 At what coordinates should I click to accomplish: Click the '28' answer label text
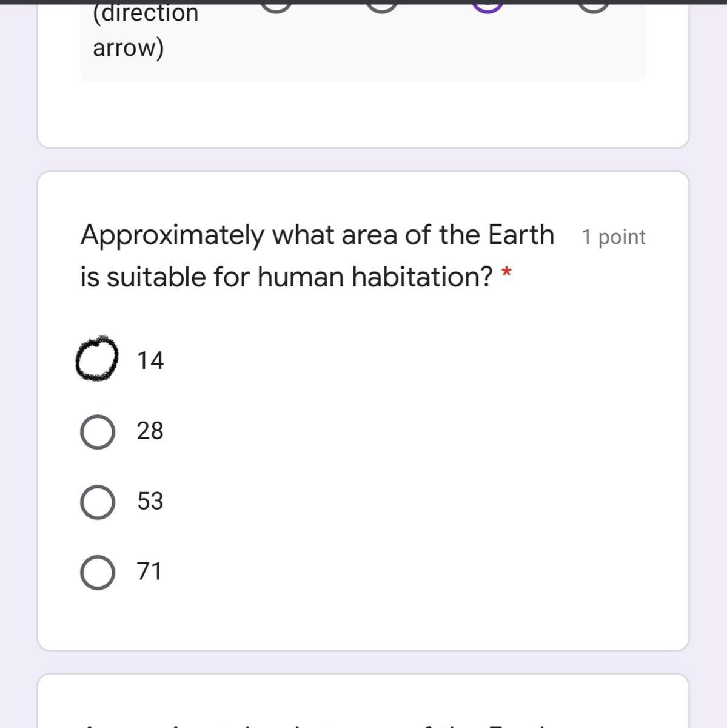pyautogui.click(x=150, y=431)
